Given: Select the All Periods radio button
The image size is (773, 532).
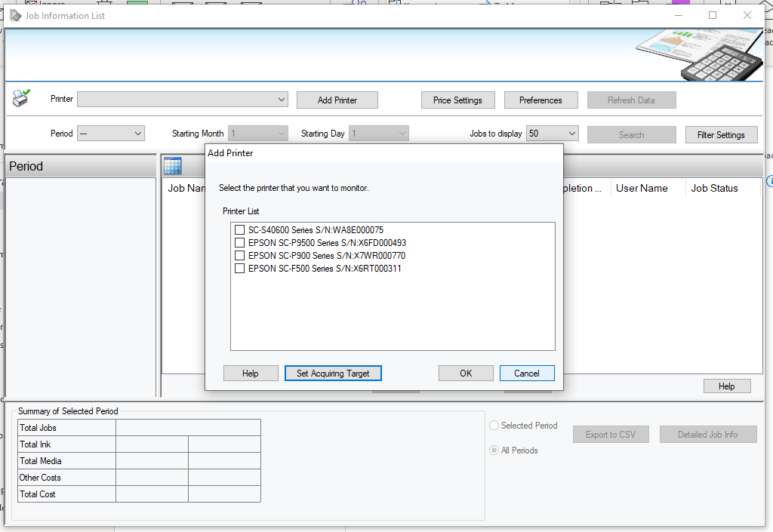Looking at the screenshot, I should (x=494, y=451).
